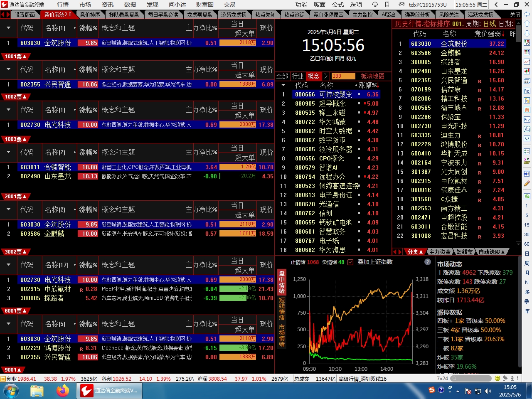Open the line chart icon in the sidebar
The height and width of the screenshot is (399, 532).
[527, 62]
